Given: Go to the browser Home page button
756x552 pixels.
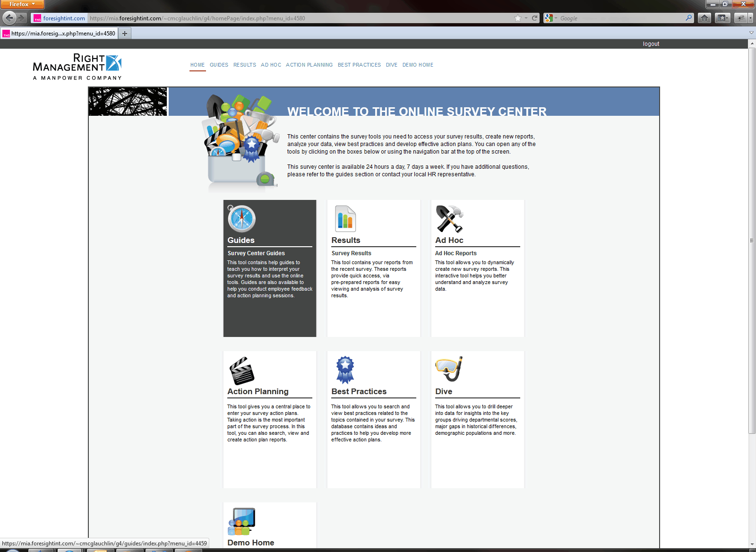Looking at the screenshot, I should click(x=704, y=18).
